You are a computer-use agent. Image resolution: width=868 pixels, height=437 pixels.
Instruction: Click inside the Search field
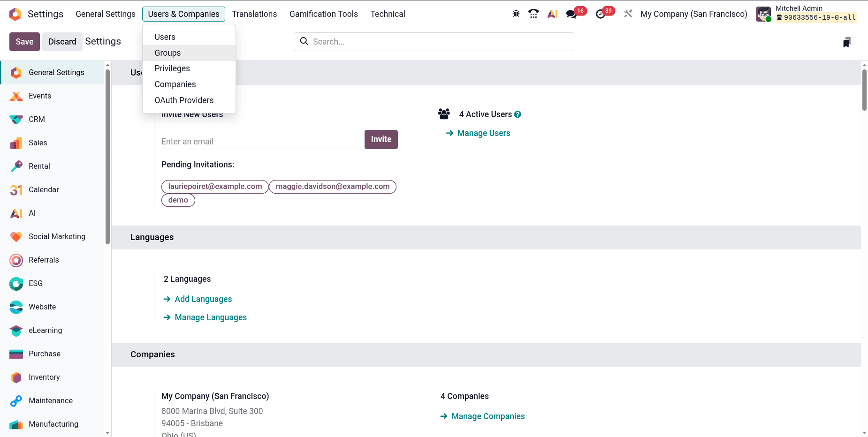pyautogui.click(x=432, y=41)
